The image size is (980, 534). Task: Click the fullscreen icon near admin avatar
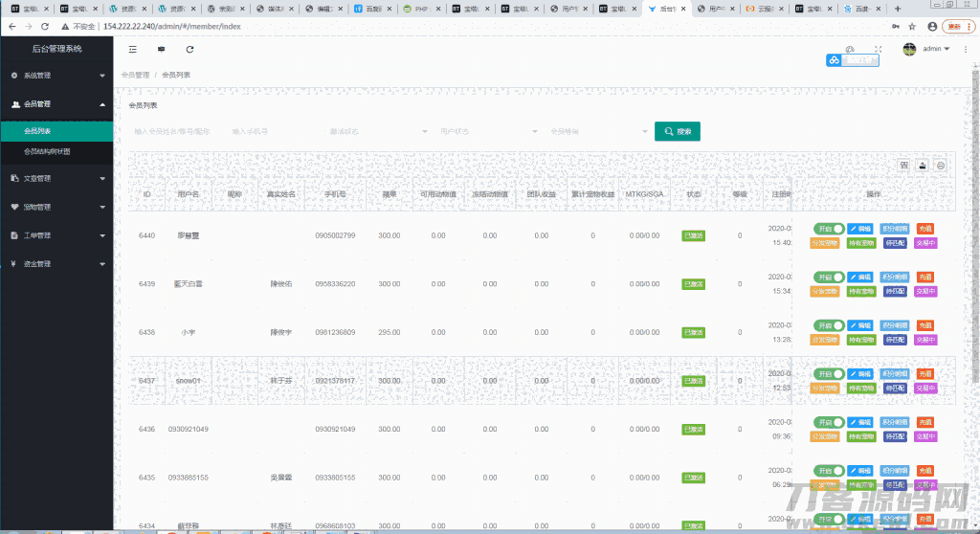tap(879, 49)
